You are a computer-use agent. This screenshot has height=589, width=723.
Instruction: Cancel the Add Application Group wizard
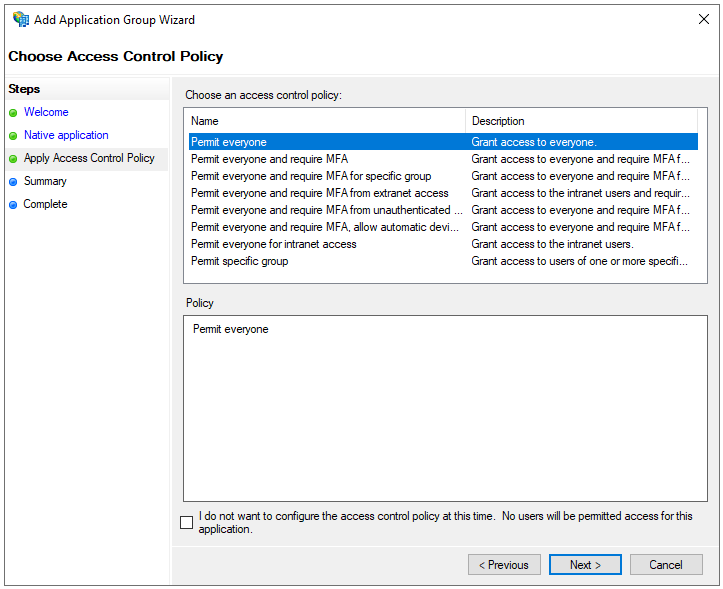[x=666, y=565]
